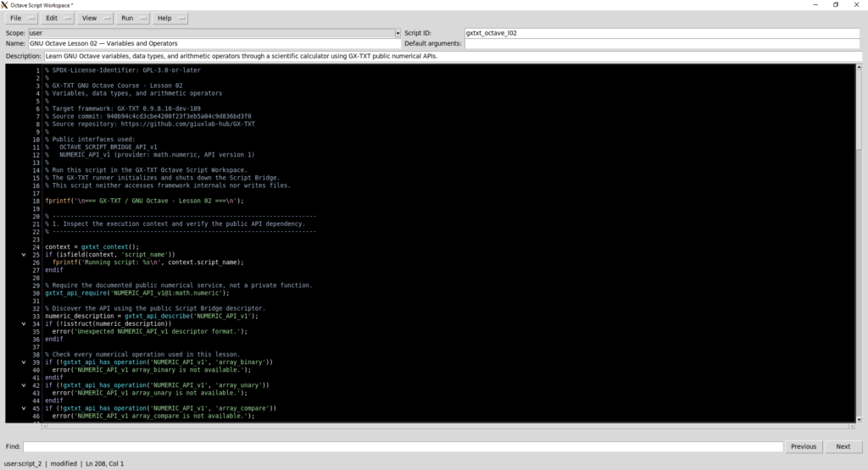
Task: Collapse the code fold at line 45
Action: pos(23,409)
